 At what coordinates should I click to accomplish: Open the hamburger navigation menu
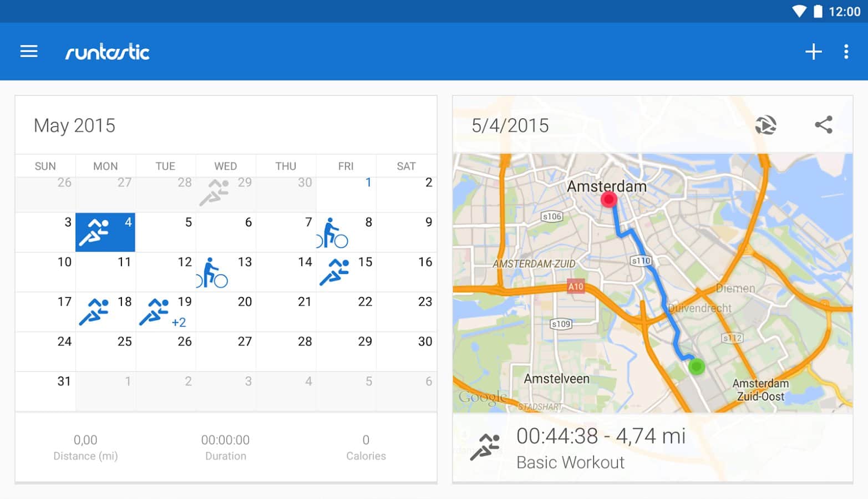[29, 52]
